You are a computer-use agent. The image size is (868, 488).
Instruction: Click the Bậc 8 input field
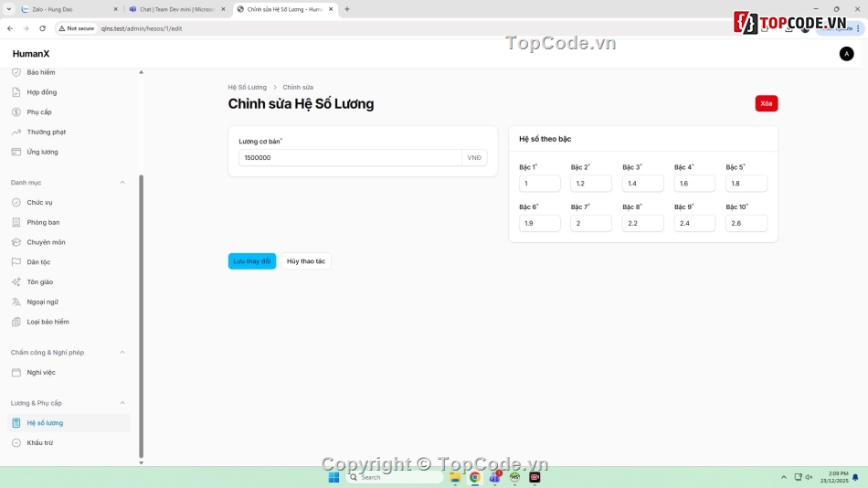[x=642, y=223]
